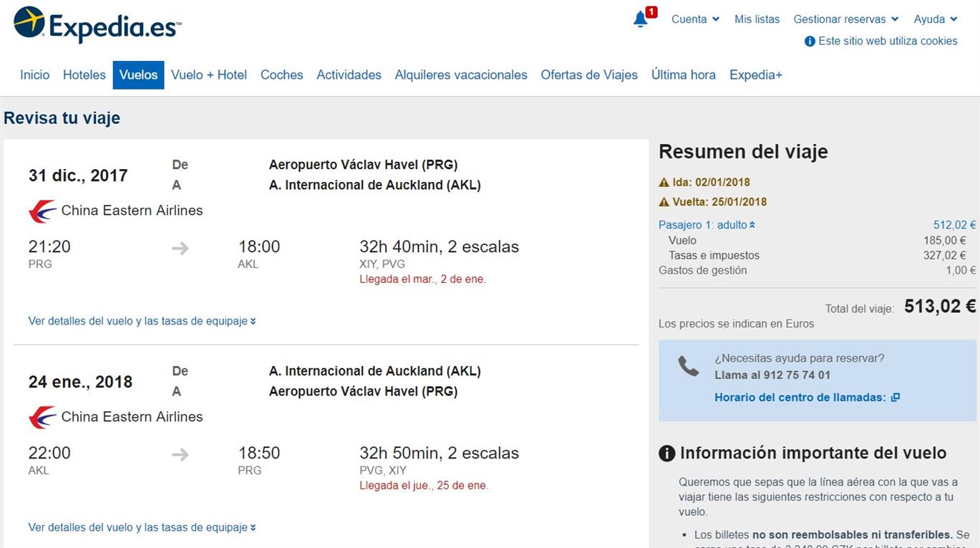Click China Eastern Airlines logo on outbound flight
Viewport: 980px width, 548px height.
point(43,211)
